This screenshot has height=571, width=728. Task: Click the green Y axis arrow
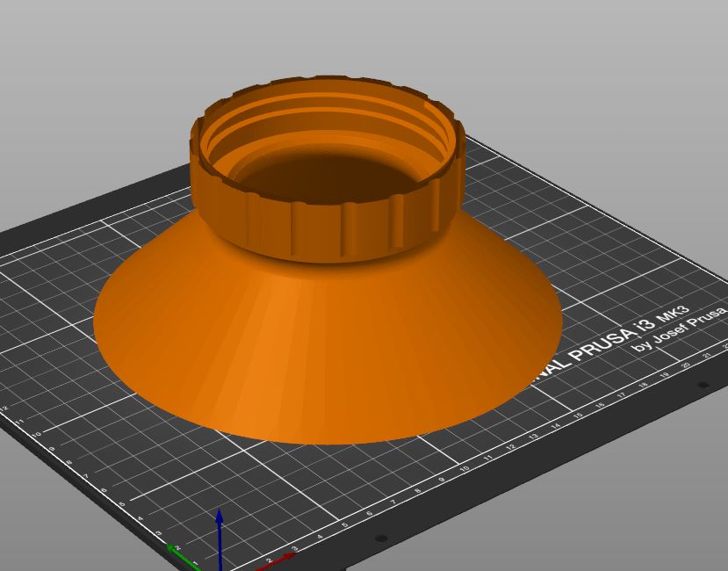pyautogui.click(x=184, y=557)
